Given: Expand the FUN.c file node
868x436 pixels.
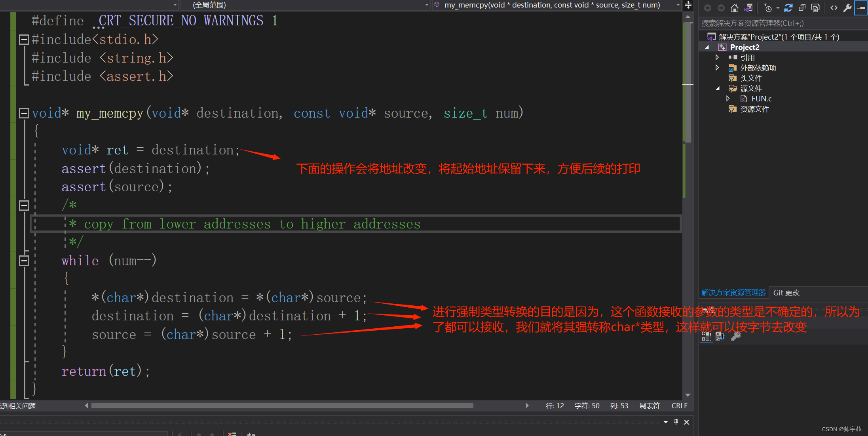Looking at the screenshot, I should [x=728, y=99].
